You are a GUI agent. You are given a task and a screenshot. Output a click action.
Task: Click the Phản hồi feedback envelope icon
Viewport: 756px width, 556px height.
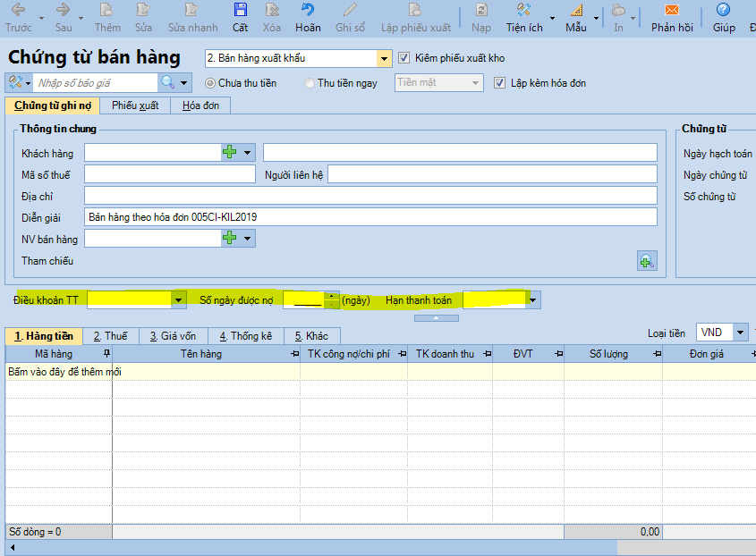672,11
